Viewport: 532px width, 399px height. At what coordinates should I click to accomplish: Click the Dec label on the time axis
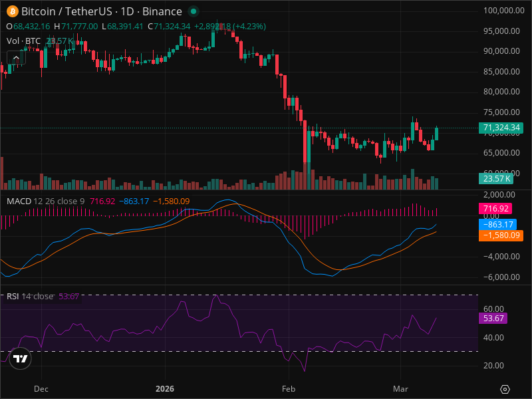(41, 389)
